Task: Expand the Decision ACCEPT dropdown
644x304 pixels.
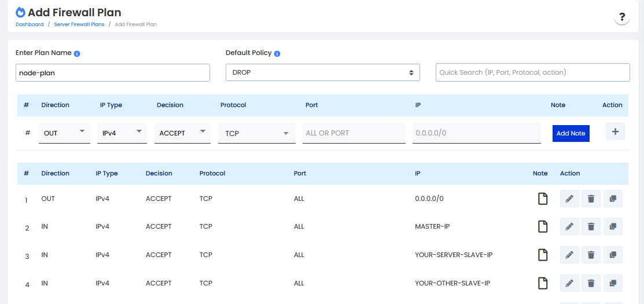Action: click(x=182, y=133)
